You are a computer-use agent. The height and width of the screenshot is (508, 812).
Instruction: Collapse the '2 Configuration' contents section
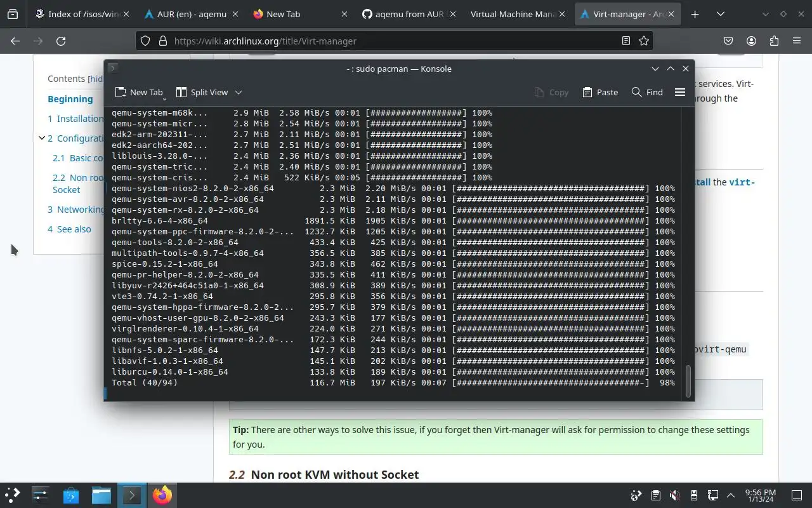click(41, 138)
